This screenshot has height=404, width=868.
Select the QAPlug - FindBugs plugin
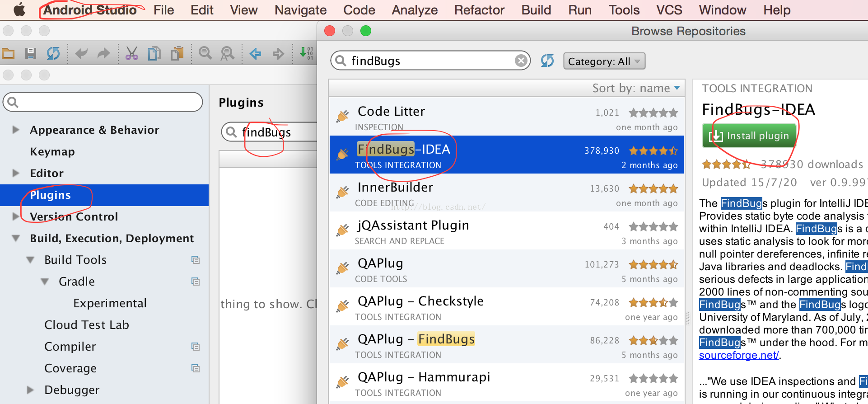click(x=506, y=344)
